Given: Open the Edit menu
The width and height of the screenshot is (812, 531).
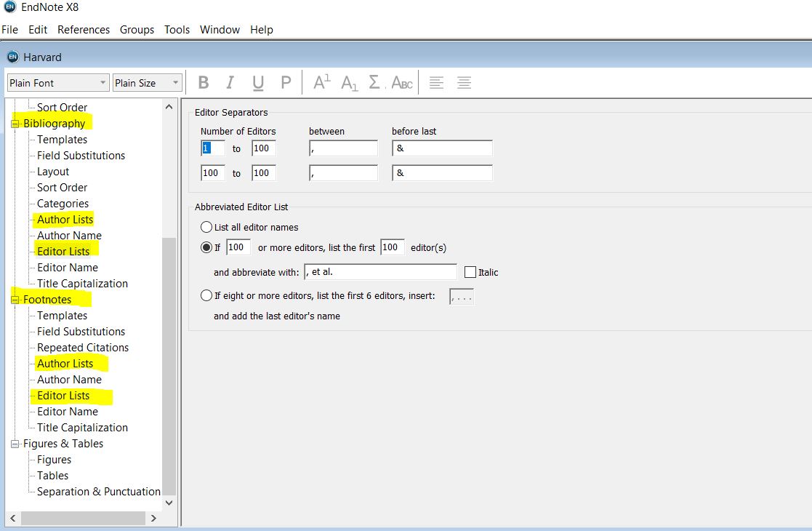Looking at the screenshot, I should pyautogui.click(x=38, y=30).
